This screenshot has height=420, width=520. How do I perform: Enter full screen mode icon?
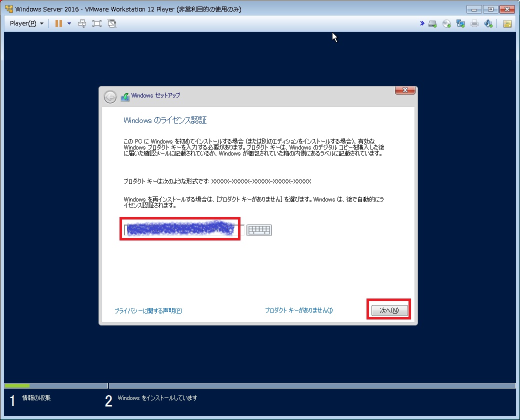pos(96,23)
